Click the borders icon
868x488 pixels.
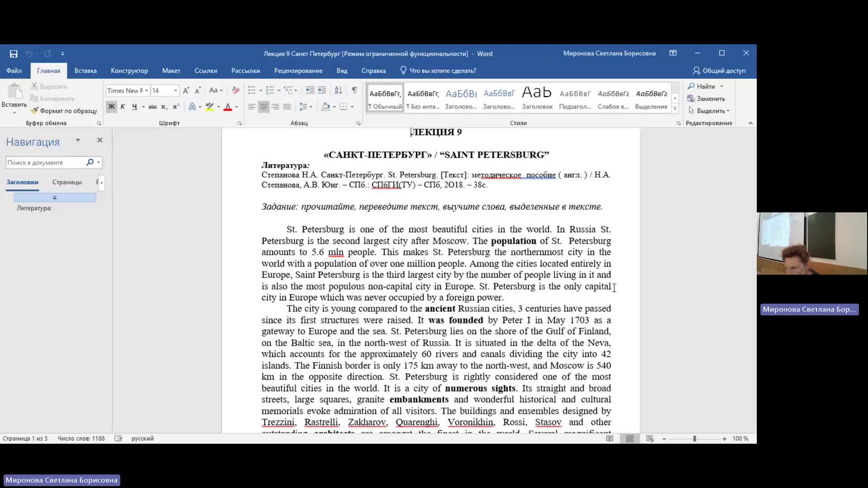(343, 107)
